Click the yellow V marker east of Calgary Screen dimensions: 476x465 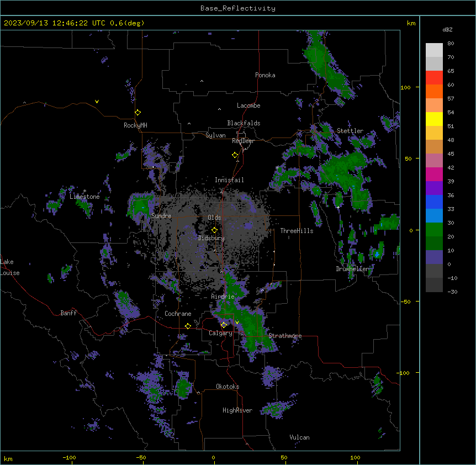[237, 323]
